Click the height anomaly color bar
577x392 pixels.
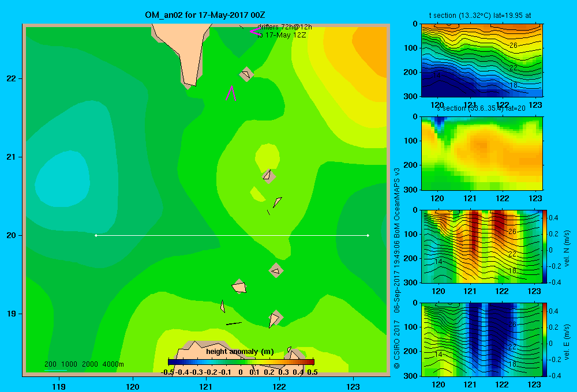tap(241, 362)
